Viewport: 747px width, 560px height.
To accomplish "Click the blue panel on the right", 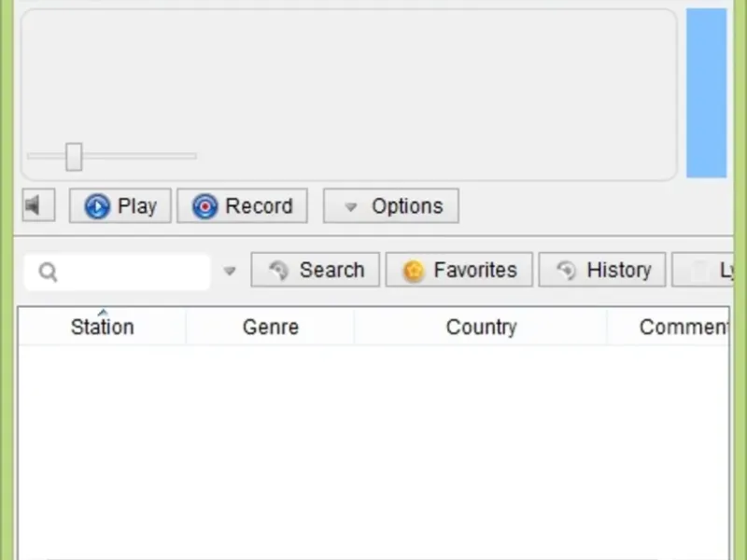I will click(x=706, y=93).
